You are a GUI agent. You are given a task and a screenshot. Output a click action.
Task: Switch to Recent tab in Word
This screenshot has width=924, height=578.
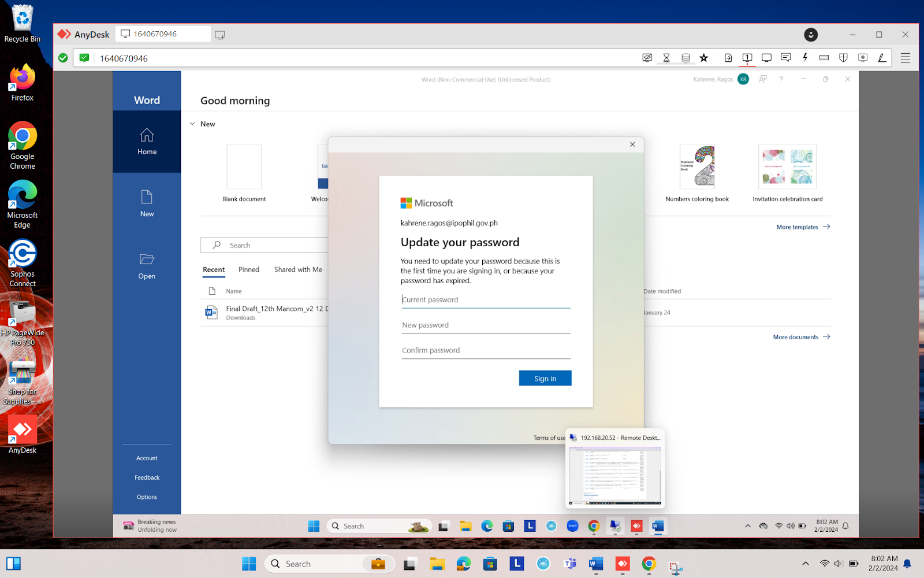click(214, 269)
